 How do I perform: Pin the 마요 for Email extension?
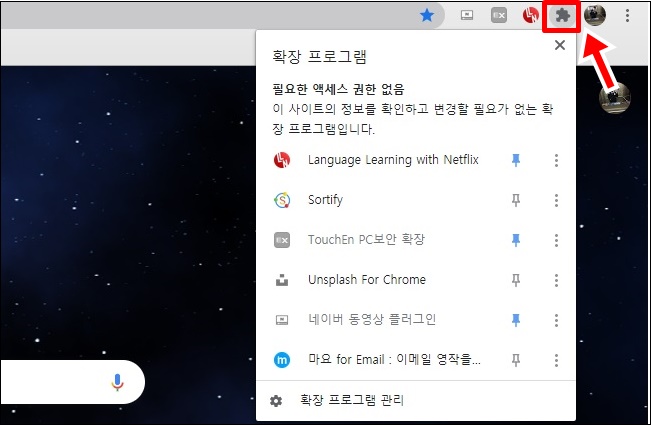pos(516,360)
